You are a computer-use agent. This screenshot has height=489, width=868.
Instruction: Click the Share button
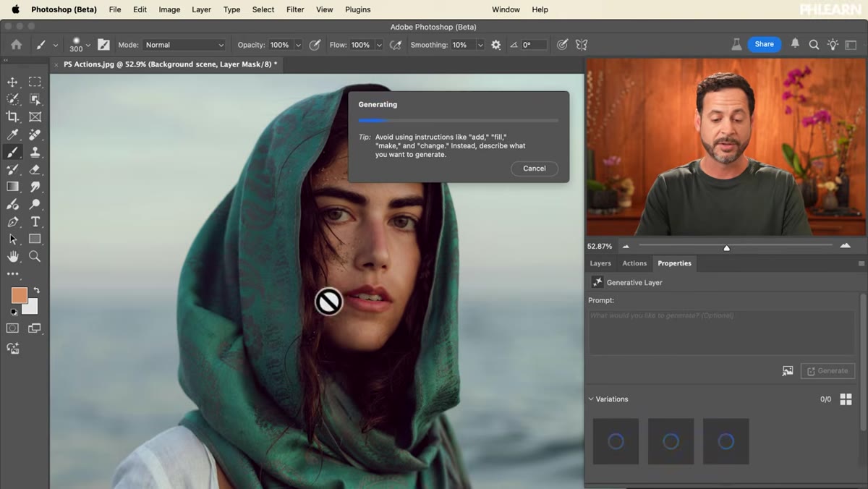tap(764, 44)
